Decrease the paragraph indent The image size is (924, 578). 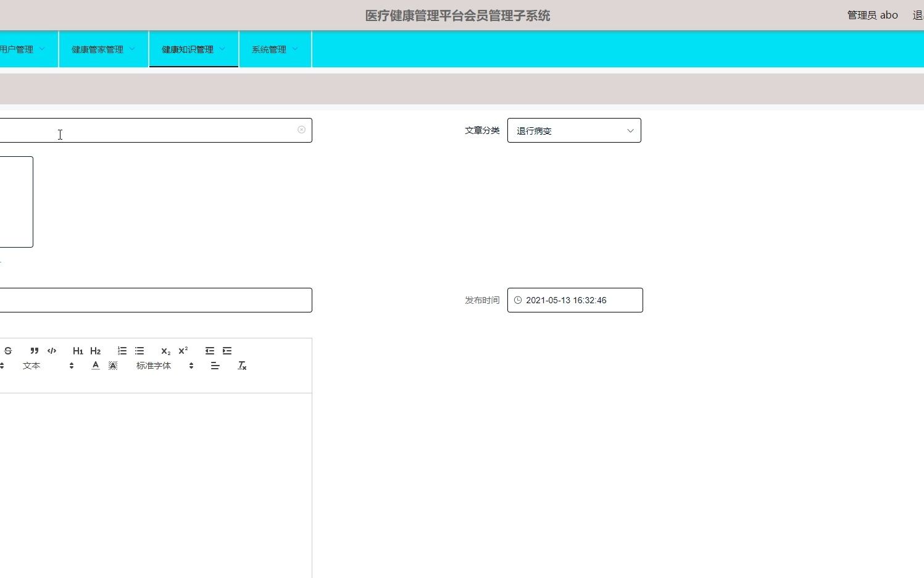coord(210,351)
